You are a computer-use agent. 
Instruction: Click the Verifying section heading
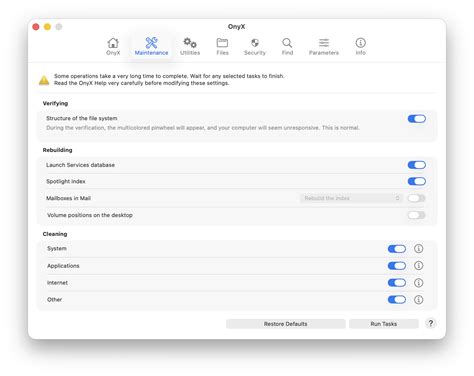tap(55, 103)
